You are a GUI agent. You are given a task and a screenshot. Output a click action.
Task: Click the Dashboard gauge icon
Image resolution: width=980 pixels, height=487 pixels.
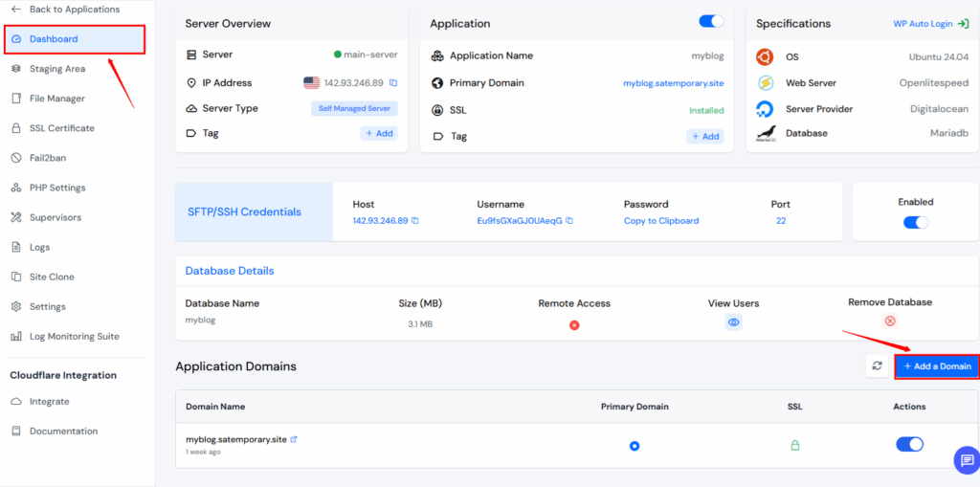click(17, 39)
